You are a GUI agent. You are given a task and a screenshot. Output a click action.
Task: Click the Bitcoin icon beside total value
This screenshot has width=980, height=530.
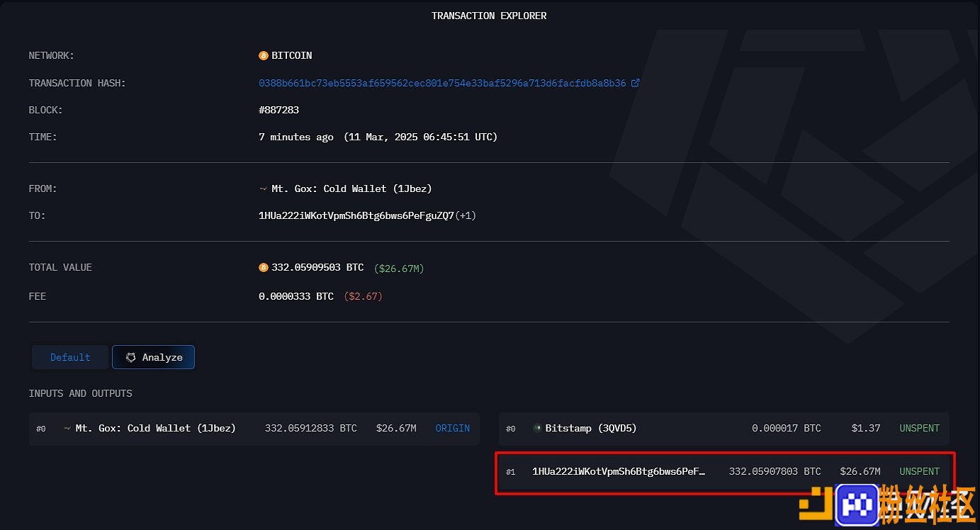point(264,268)
